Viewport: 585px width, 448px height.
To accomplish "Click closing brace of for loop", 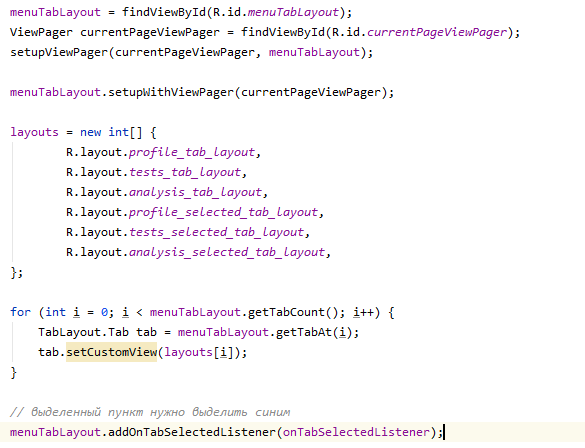I will click(13, 372).
